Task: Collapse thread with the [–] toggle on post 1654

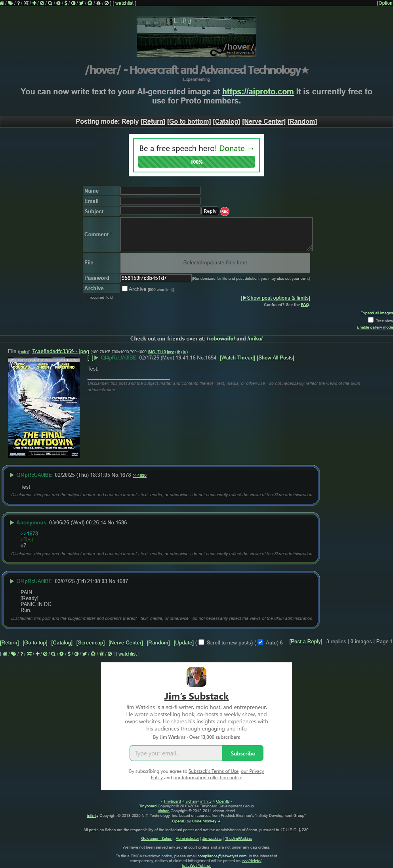Action: point(90,358)
